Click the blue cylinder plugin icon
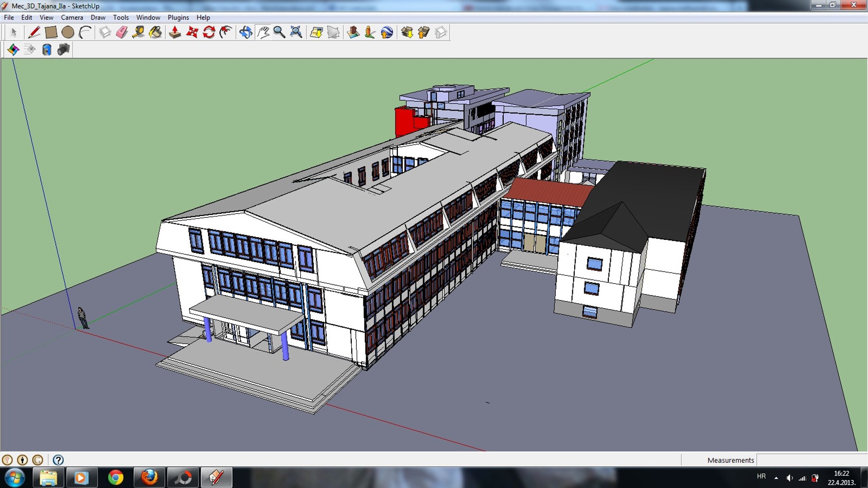Image resolution: width=868 pixels, height=488 pixels. pos(47,49)
